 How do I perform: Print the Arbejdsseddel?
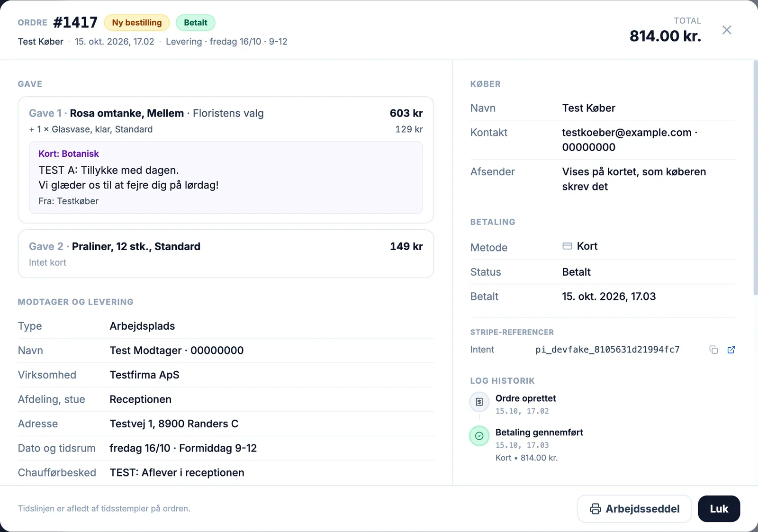click(634, 509)
